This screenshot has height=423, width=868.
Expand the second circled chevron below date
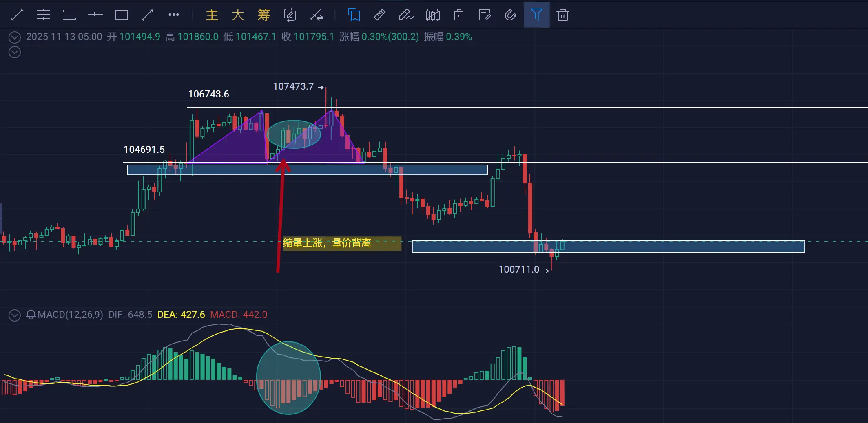pos(15,52)
